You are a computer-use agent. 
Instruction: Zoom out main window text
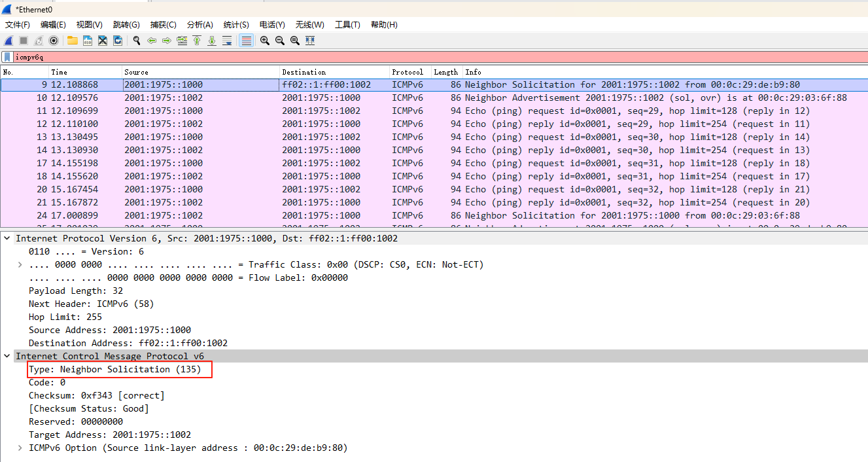pyautogui.click(x=280, y=41)
